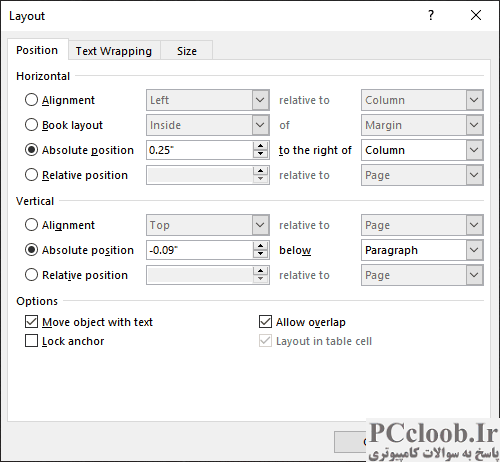Increase horizontal absolute position with up arrow
500x462 pixels.
coord(260,146)
